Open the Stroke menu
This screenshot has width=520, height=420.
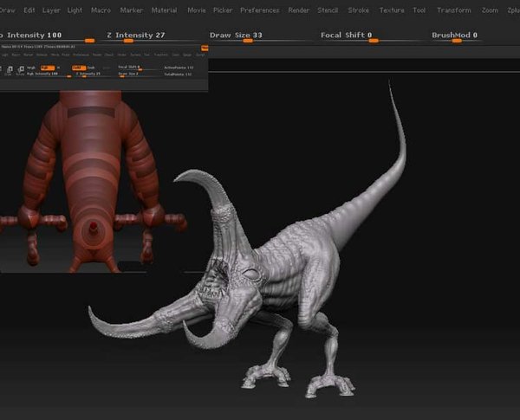click(x=358, y=10)
